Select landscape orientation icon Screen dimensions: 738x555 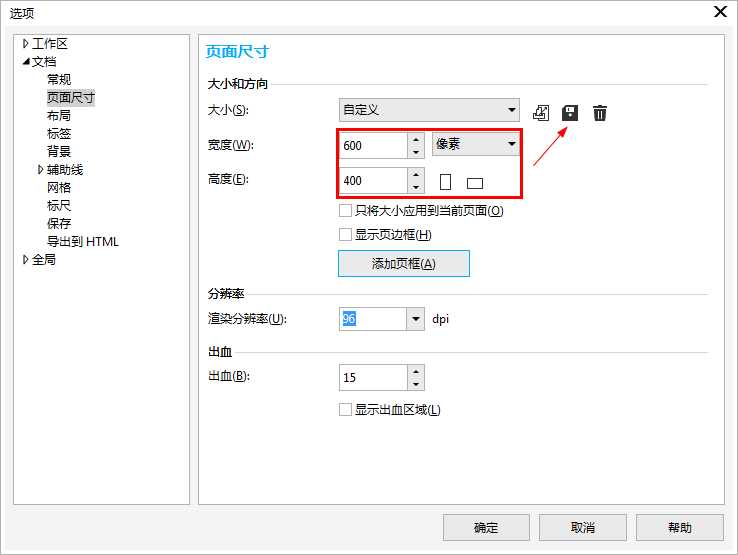475,183
